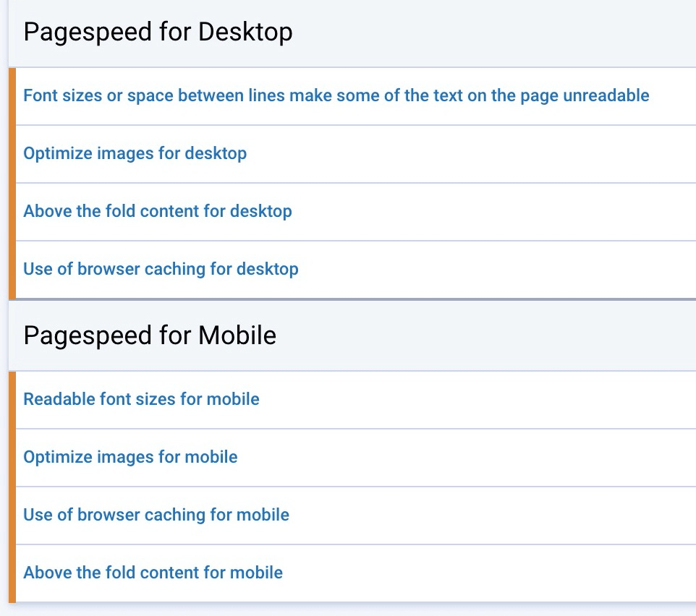696x616 pixels.
Task: Open 'Above the fold content for mobile'
Action: coord(153,573)
